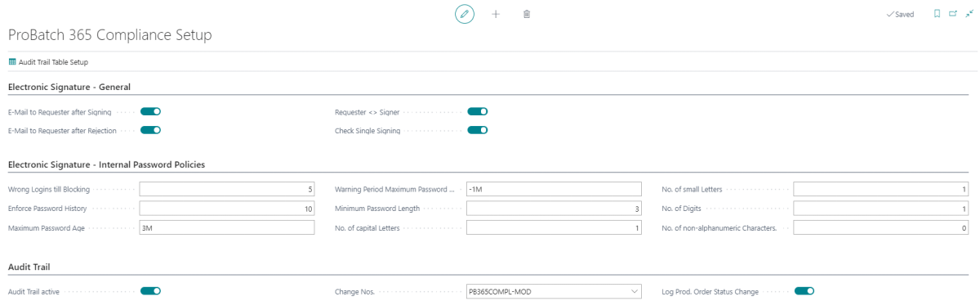Toggle Audit Trail active switch
The width and height of the screenshot is (980, 301).
click(x=151, y=290)
